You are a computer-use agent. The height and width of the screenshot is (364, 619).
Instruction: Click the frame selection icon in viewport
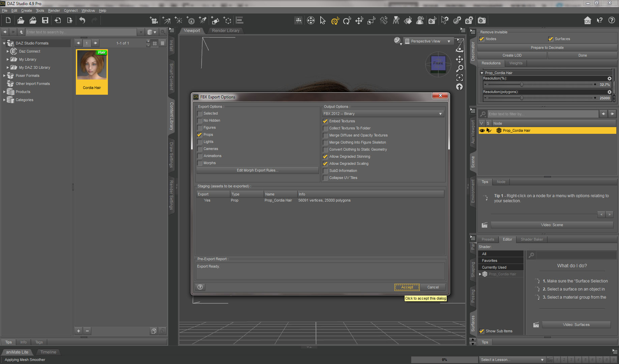(459, 78)
